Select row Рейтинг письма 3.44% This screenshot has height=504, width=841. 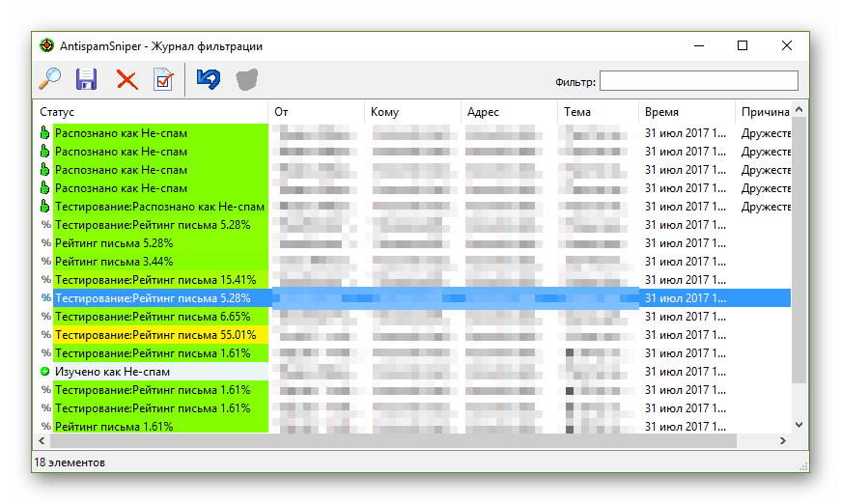[x=412, y=261]
